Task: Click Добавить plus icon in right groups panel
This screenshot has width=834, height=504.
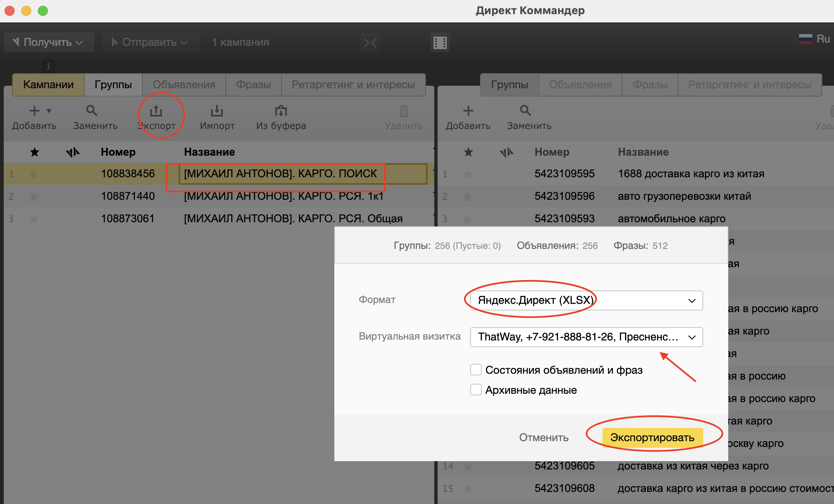Action: (468, 111)
